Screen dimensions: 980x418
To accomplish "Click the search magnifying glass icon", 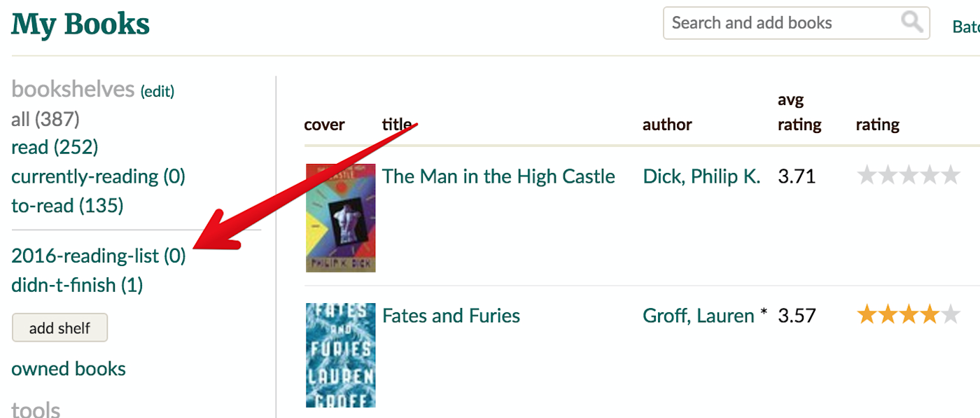I will click(x=912, y=22).
